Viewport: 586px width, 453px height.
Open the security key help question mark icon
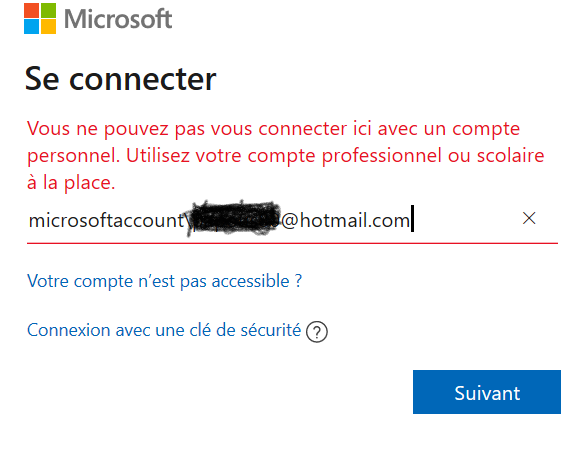pyautogui.click(x=317, y=332)
